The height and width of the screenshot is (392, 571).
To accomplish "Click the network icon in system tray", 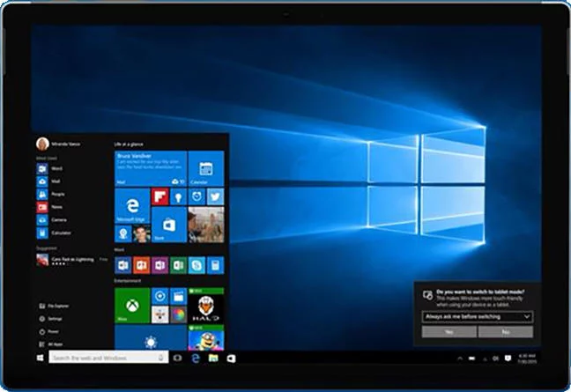I will [485, 359].
